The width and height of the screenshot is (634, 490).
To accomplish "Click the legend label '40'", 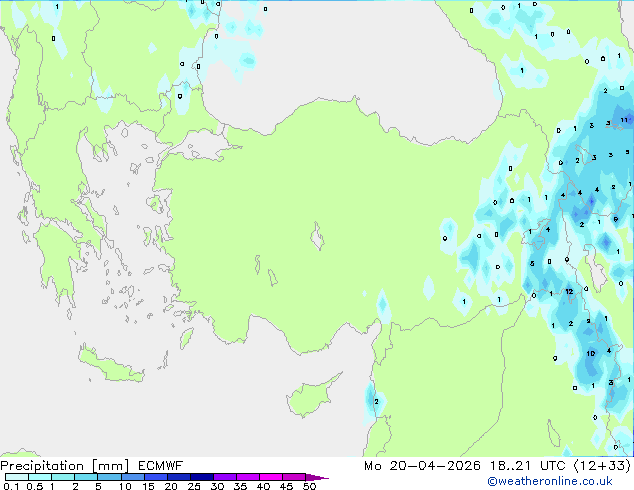I will [x=263, y=486].
